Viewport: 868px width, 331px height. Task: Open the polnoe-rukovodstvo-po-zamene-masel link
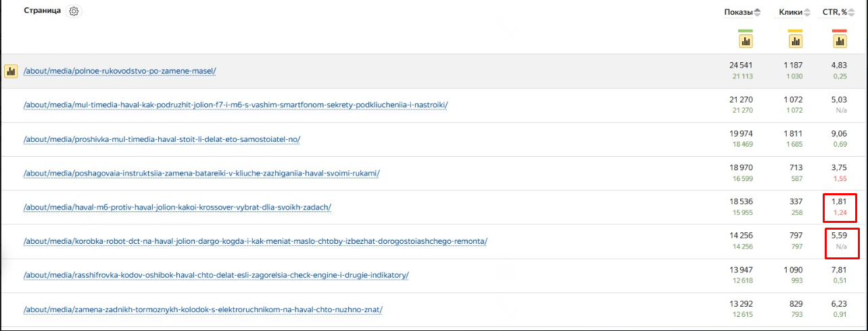point(120,71)
